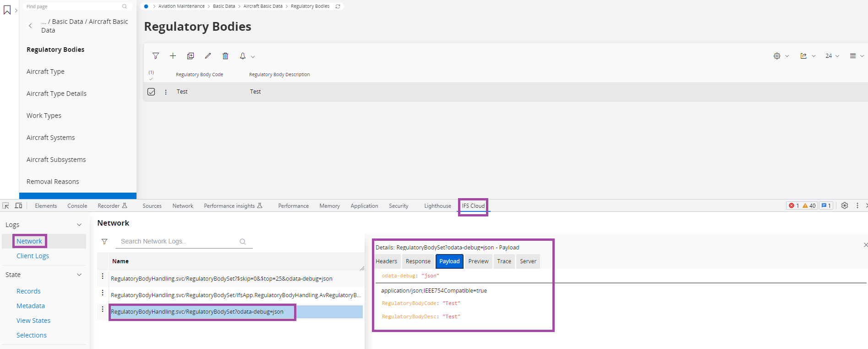This screenshot has height=349, width=868.
Task: Edit the selected record with the pencil icon
Action: 208,56
